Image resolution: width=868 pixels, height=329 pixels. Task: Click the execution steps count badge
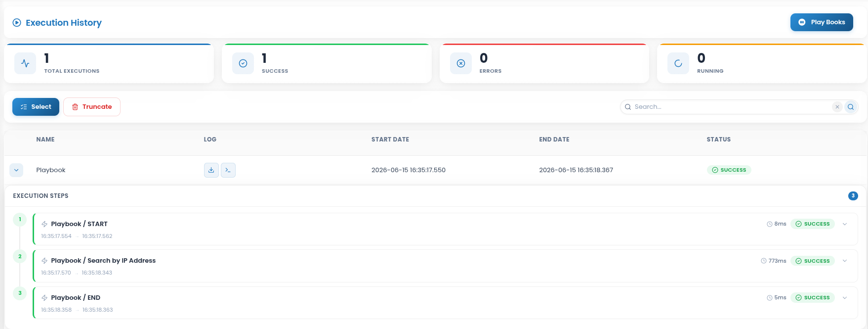point(853,196)
